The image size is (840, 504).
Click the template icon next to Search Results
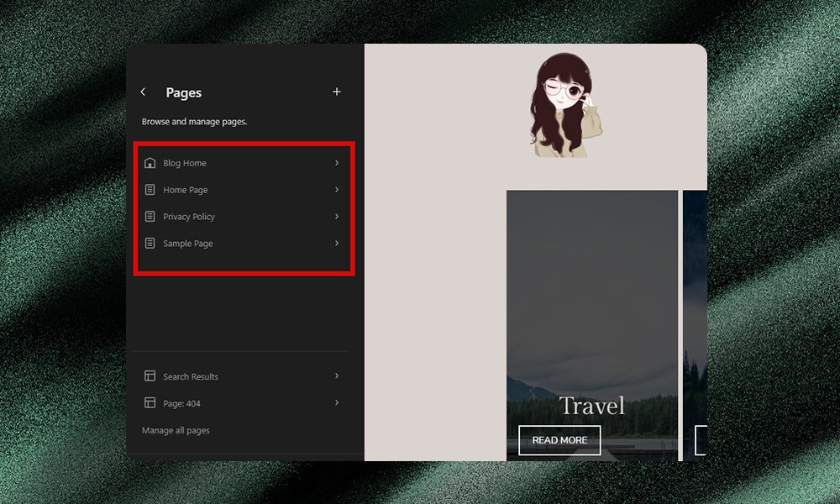[150, 376]
